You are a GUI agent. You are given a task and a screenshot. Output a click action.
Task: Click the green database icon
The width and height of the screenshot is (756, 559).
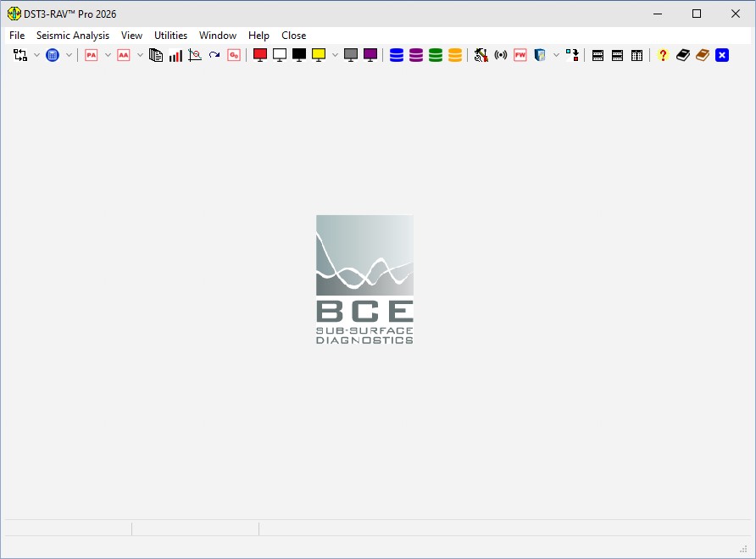[x=436, y=55]
